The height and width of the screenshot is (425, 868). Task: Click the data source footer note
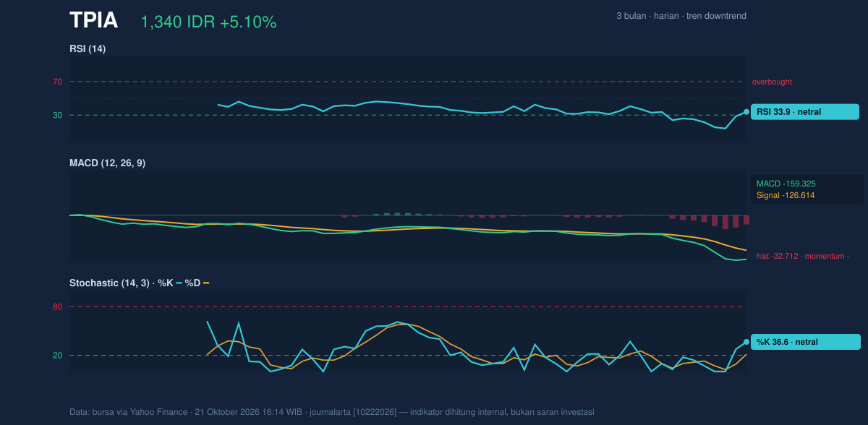[332, 412]
